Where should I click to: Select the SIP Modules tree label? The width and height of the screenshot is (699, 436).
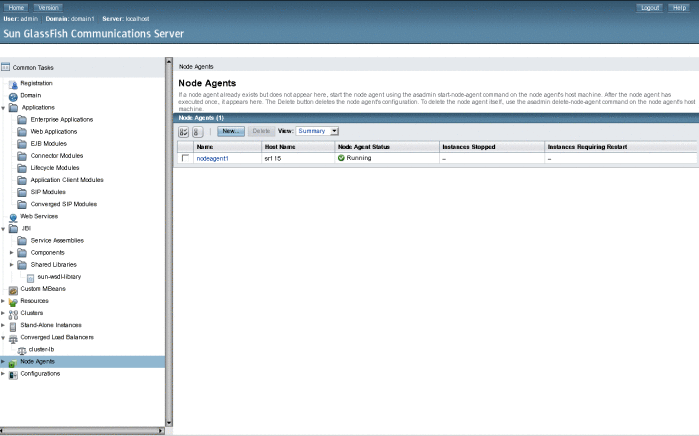48,192
